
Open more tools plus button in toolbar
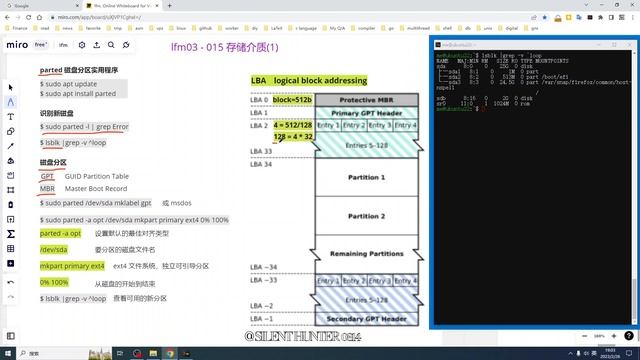(x=11, y=264)
